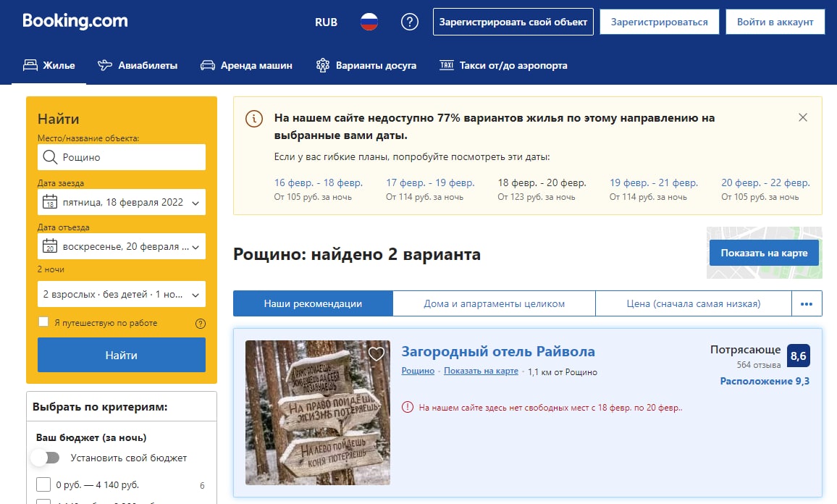Open the Аренда машин tab
This screenshot has width=837, height=504.
tap(246, 66)
